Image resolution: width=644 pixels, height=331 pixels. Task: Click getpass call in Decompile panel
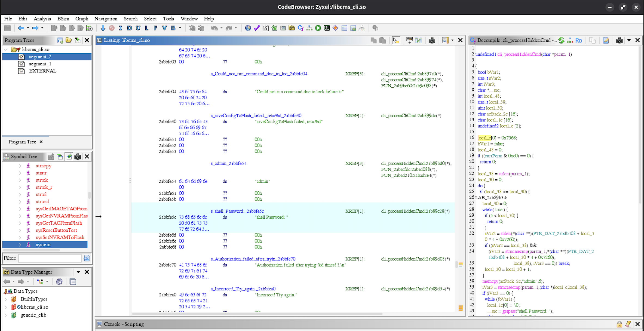[x=509, y=311]
